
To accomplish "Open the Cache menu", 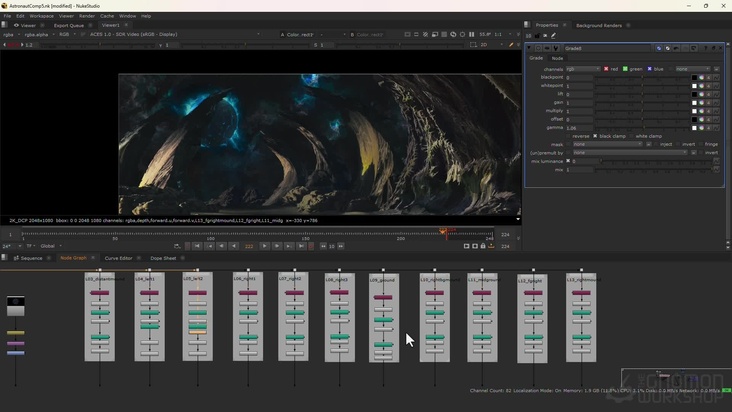I will coord(107,16).
